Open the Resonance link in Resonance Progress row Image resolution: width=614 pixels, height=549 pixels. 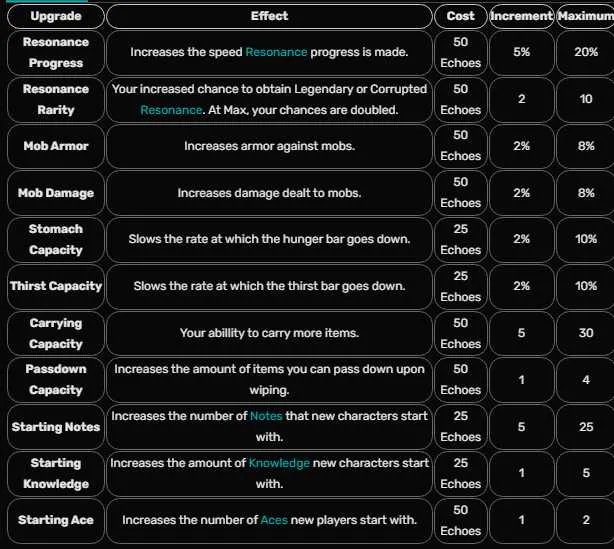(x=276, y=52)
